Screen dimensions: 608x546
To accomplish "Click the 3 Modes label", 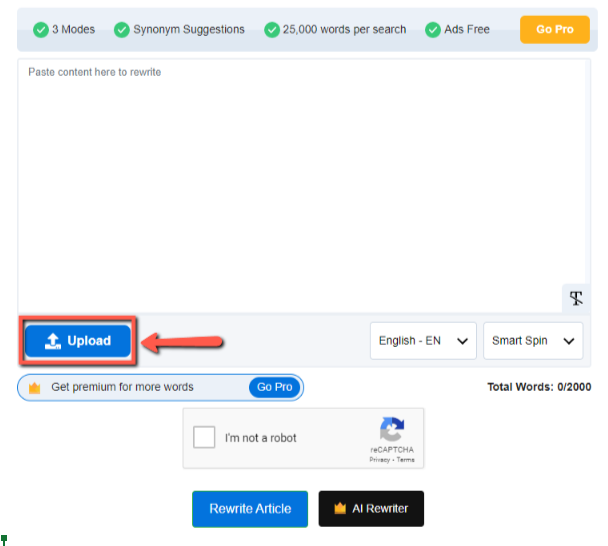I will click(74, 29).
